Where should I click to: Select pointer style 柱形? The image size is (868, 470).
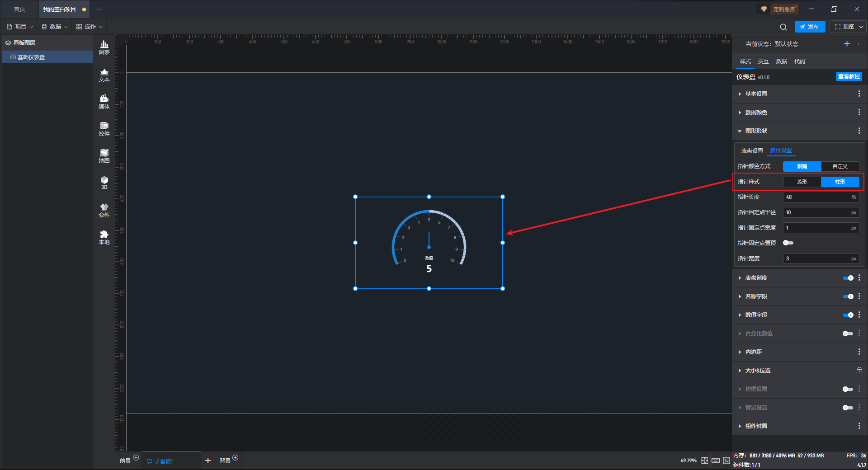click(x=840, y=182)
